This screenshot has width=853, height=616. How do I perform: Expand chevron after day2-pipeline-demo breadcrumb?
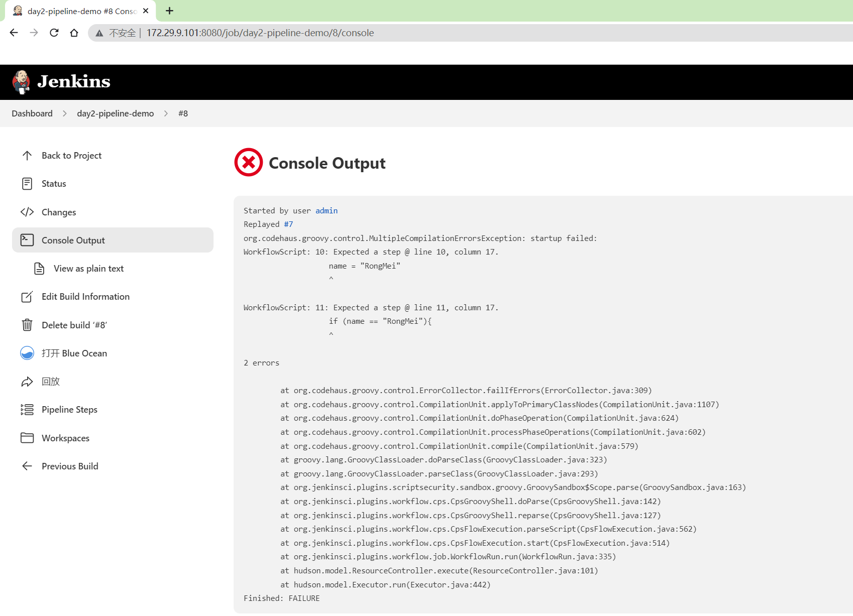tap(166, 113)
